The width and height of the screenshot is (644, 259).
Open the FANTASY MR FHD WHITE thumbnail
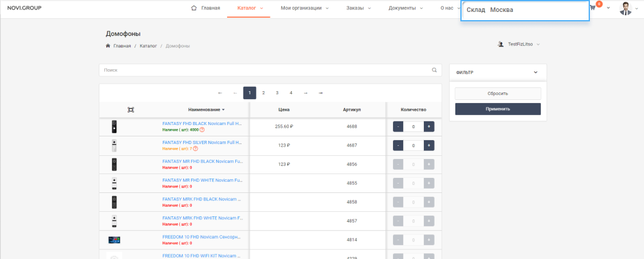tap(114, 183)
